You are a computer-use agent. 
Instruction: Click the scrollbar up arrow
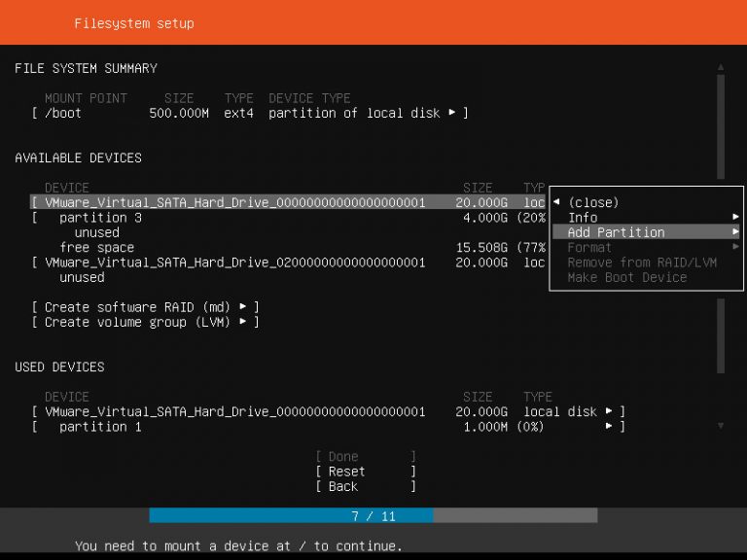(721, 67)
